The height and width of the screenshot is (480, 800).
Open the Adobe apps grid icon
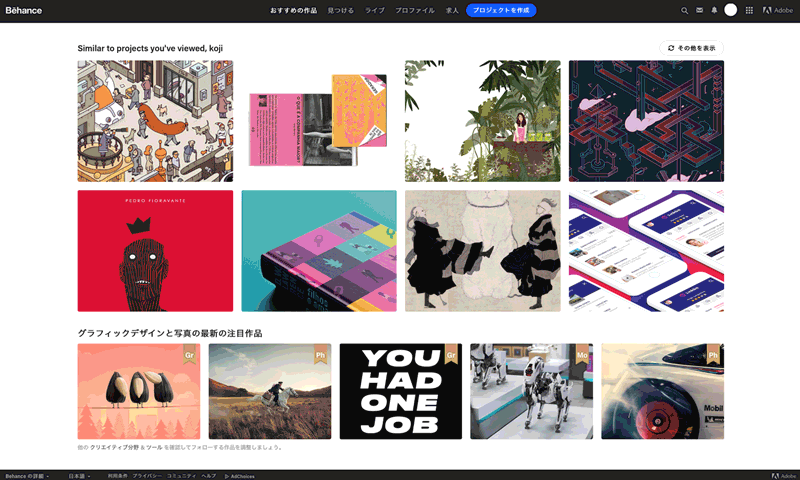[749, 10]
